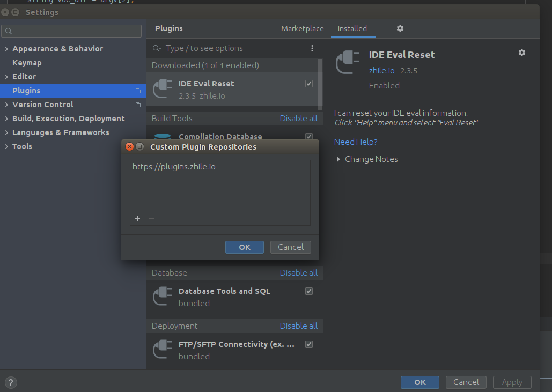The width and height of the screenshot is (552, 392).
Task: Click the minus icon to remove repository
Action: pyautogui.click(x=151, y=219)
